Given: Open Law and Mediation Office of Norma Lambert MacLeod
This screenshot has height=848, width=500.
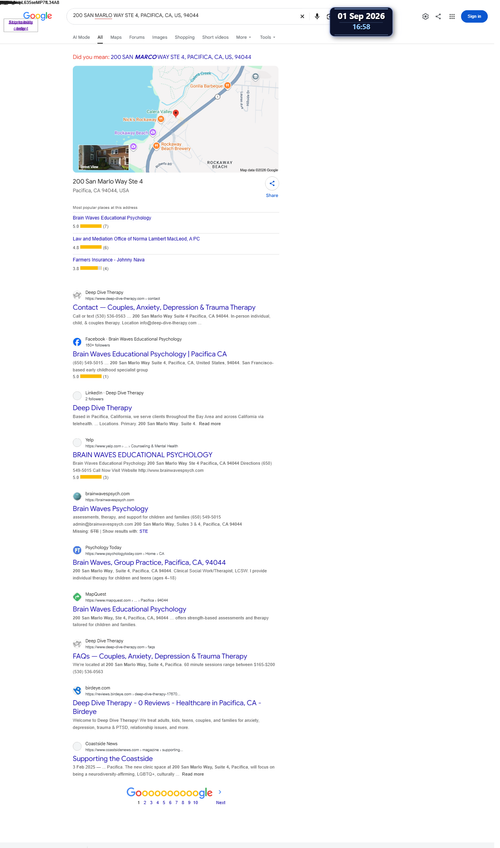Looking at the screenshot, I should tap(136, 238).
